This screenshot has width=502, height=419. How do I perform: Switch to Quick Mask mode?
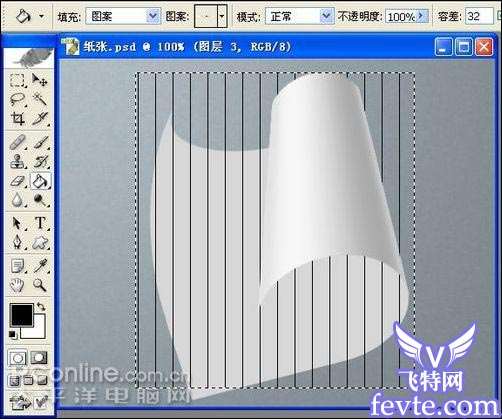[x=39, y=358]
